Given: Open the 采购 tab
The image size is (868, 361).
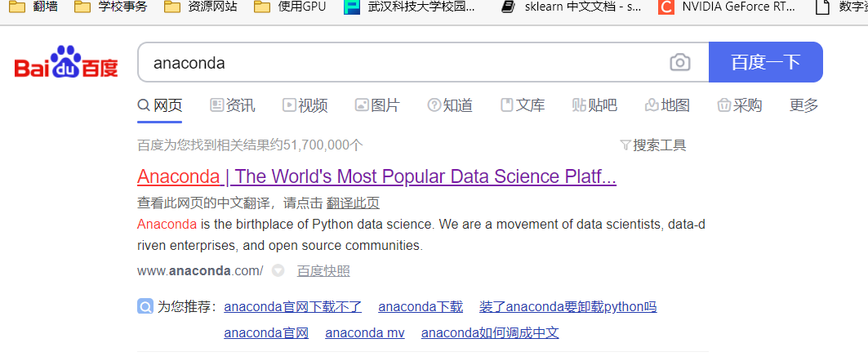Looking at the screenshot, I should [x=740, y=105].
